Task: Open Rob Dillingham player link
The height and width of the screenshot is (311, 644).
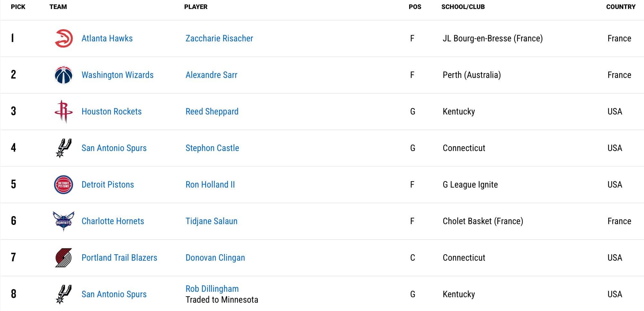Action: click(212, 289)
